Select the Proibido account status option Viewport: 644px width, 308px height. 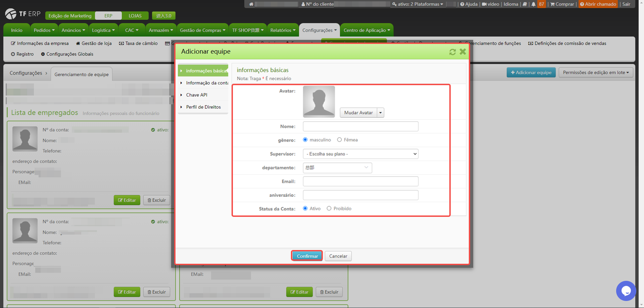pos(329,208)
